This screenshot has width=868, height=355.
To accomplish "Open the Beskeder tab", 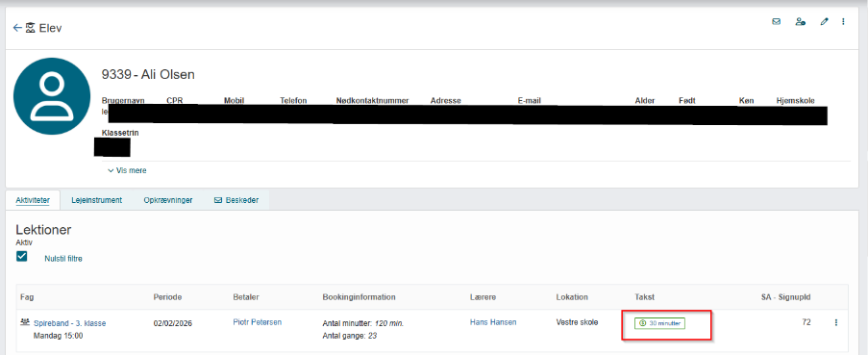I will pos(236,200).
